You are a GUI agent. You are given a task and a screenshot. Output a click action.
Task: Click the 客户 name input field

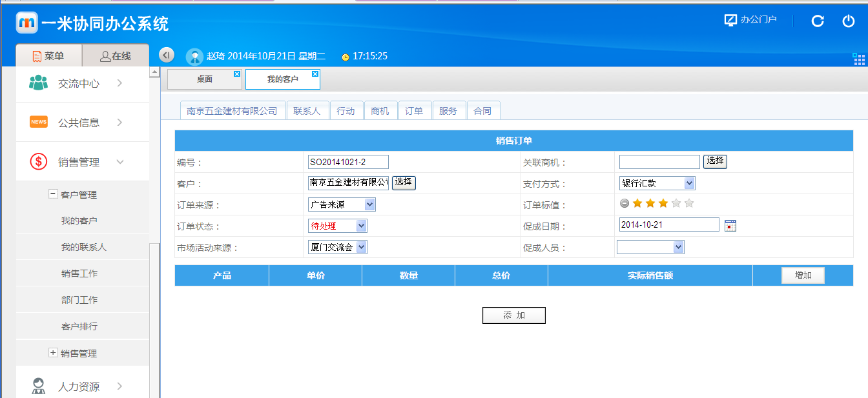click(348, 183)
